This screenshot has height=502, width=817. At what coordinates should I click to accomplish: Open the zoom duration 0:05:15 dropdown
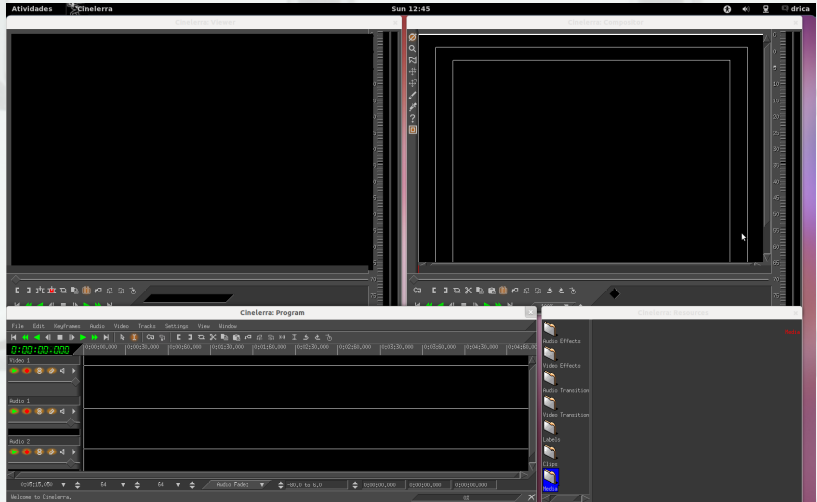tap(64, 485)
